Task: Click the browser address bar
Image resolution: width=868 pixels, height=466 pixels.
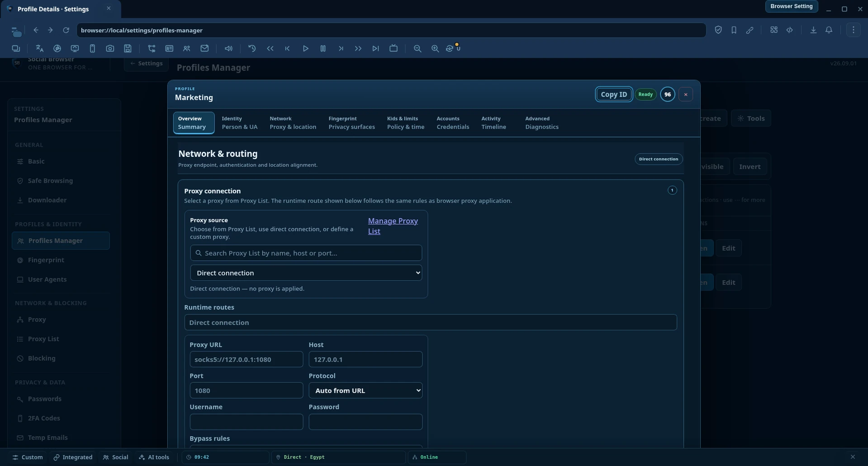Action: click(x=391, y=30)
